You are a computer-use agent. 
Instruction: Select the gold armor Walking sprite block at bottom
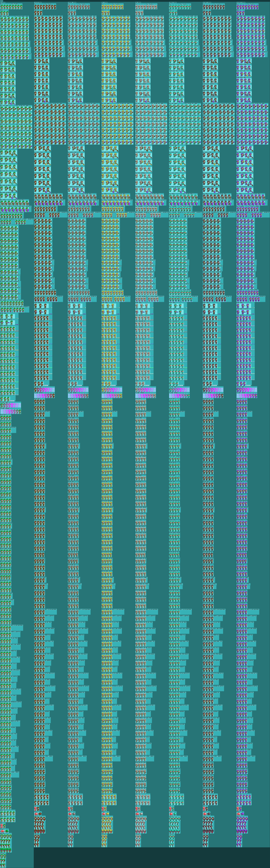click(107, 825)
